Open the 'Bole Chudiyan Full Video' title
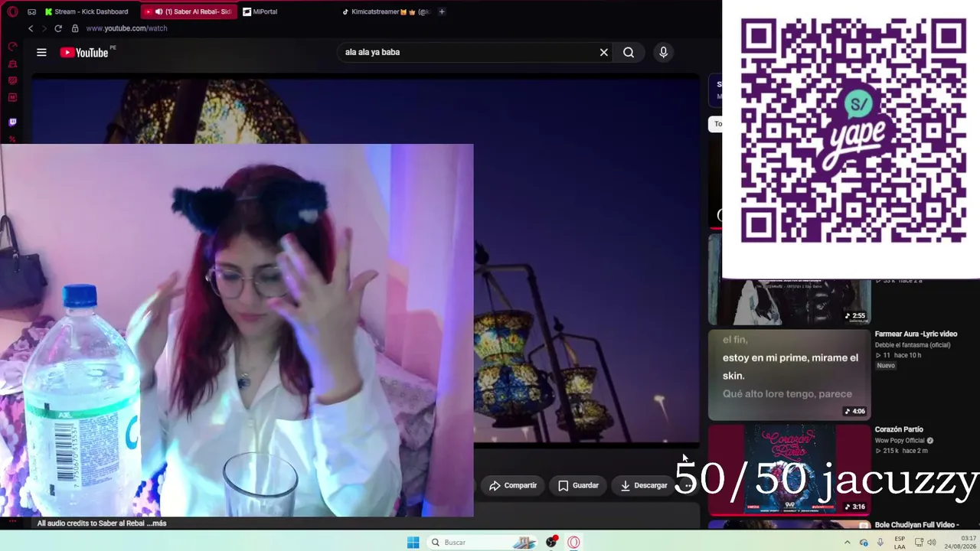The image size is (980, 551). 917,525
